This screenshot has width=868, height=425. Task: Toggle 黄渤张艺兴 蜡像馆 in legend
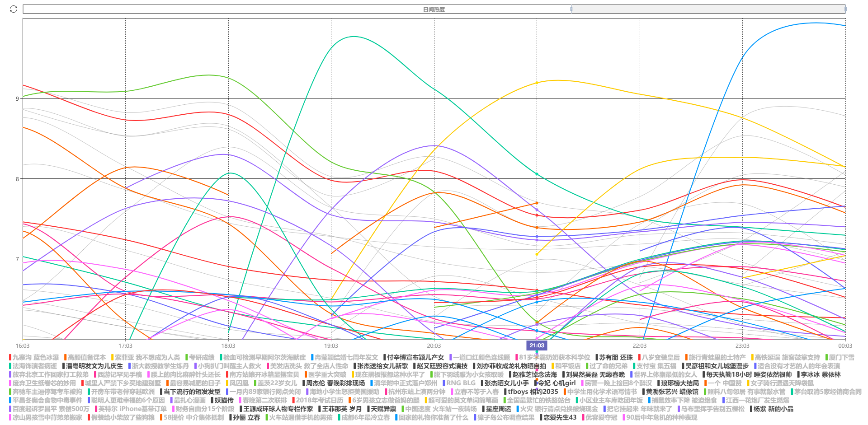pyautogui.click(x=670, y=392)
